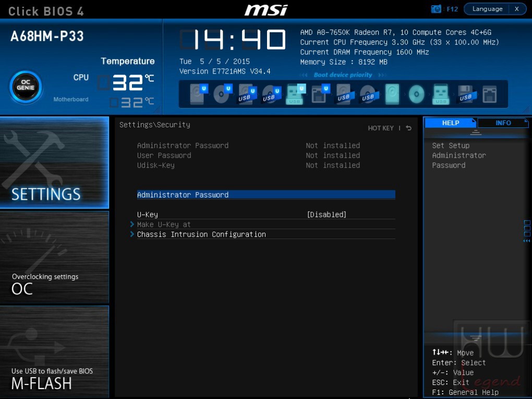Click the 'ESC: Exit' hint
The width and height of the screenshot is (532, 399).
click(x=451, y=382)
